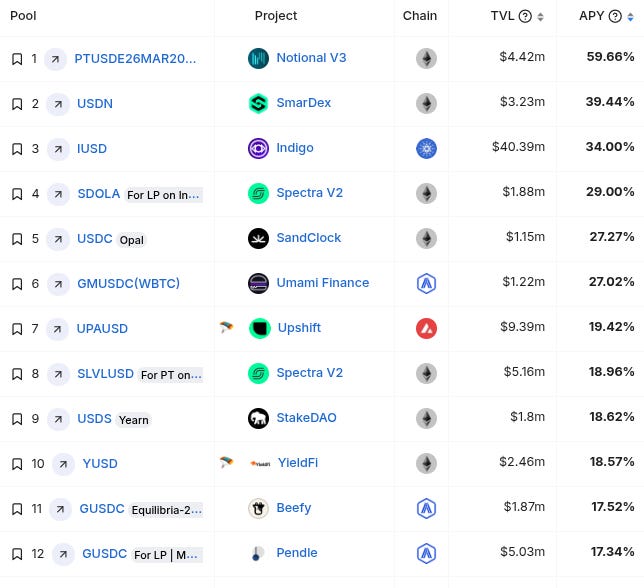Sort the table by APY

click(630, 17)
